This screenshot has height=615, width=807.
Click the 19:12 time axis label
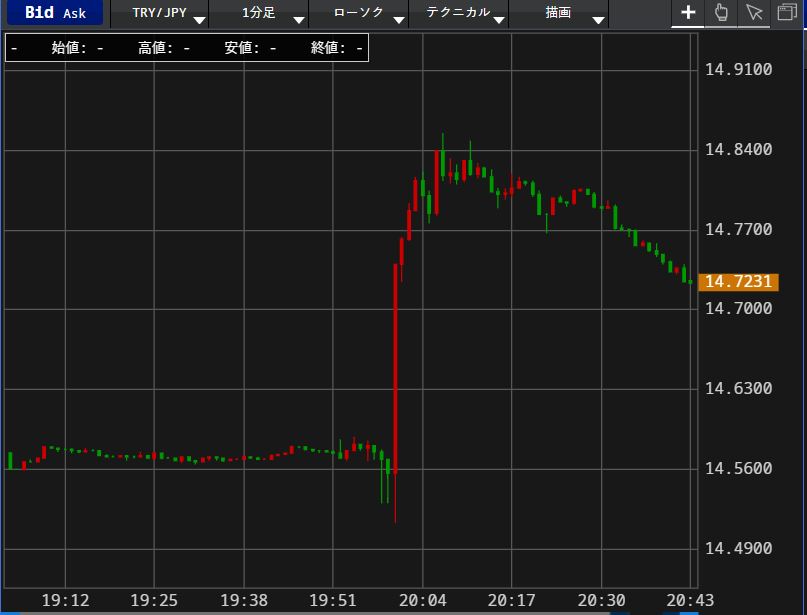click(65, 601)
